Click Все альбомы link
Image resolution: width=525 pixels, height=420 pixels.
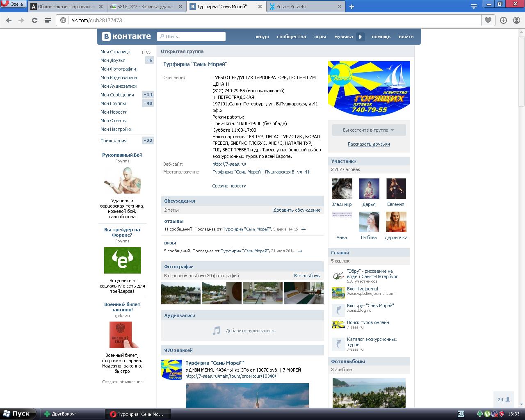(307, 276)
